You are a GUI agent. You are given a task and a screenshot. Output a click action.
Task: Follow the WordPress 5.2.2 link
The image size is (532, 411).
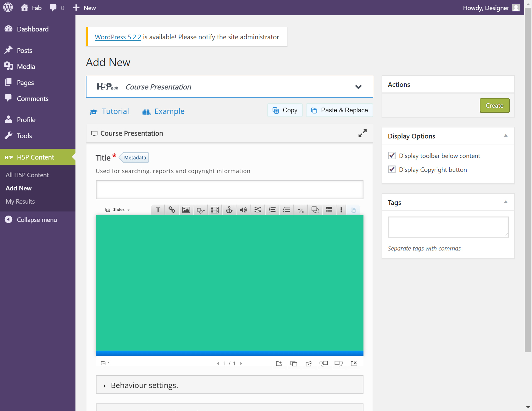pos(118,37)
